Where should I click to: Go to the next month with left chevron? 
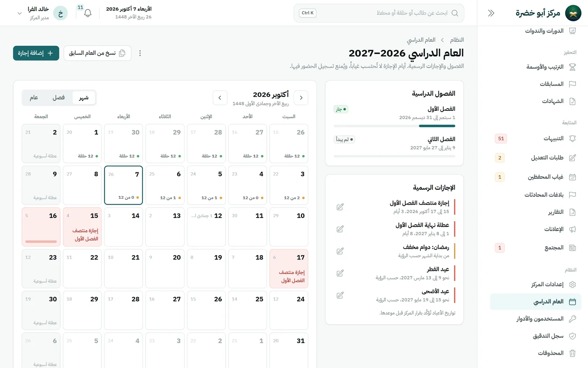tap(220, 98)
